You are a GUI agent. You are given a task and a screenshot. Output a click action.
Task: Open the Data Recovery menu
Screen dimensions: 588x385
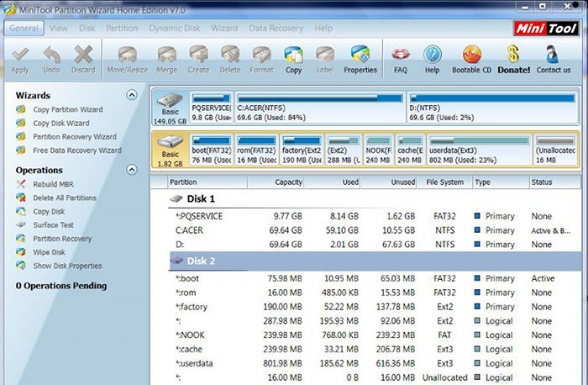276,28
